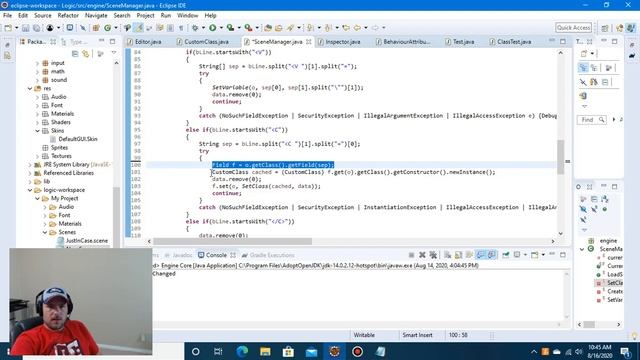The width and height of the screenshot is (640, 360).
Task: Toggle Categorized view in task list
Action: coord(583,68)
